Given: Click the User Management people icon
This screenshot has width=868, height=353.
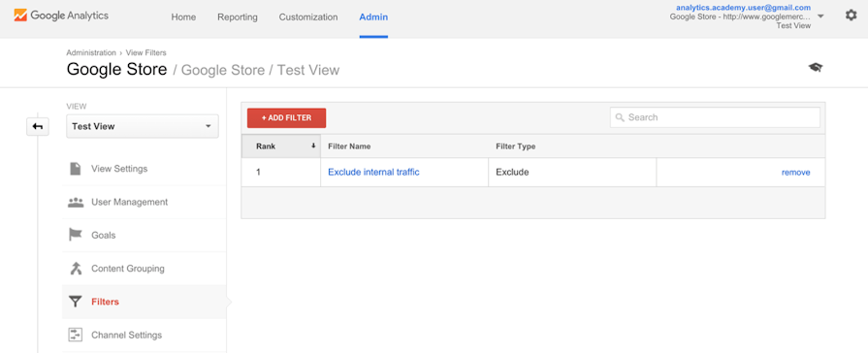Looking at the screenshot, I should click(76, 202).
